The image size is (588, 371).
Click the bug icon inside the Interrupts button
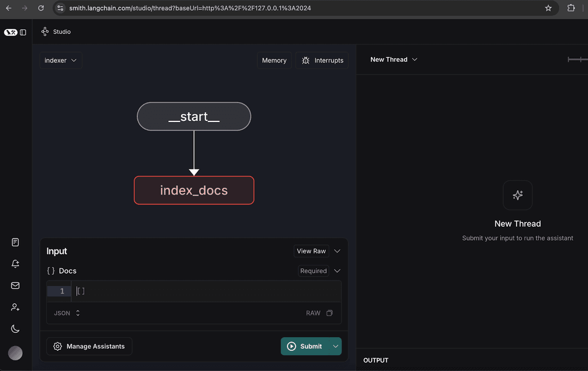306,60
